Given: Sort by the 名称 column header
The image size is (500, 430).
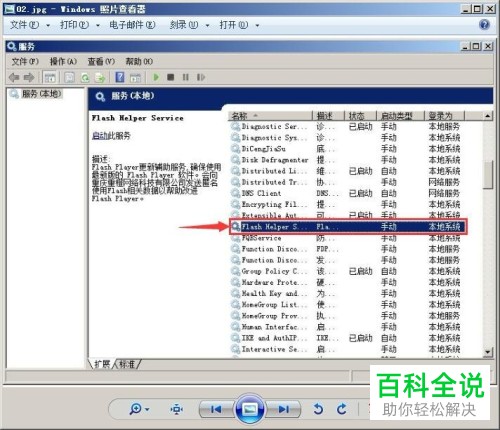Looking at the screenshot, I should (270, 116).
